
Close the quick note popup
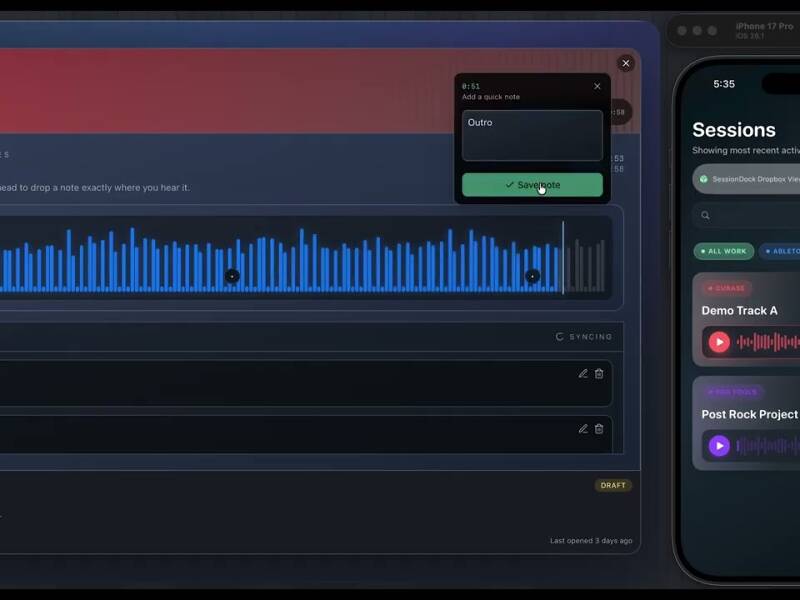pos(597,86)
